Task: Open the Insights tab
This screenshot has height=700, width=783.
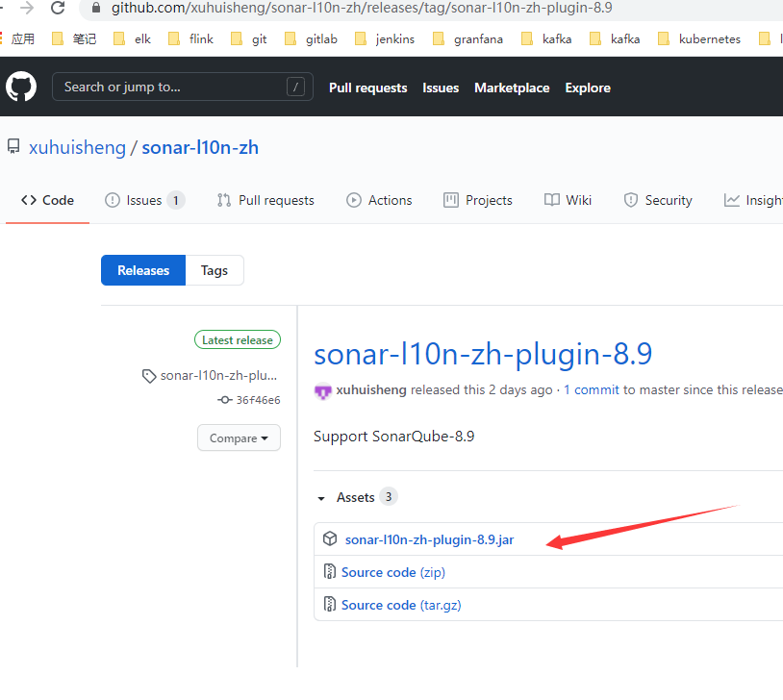Action: pos(753,200)
